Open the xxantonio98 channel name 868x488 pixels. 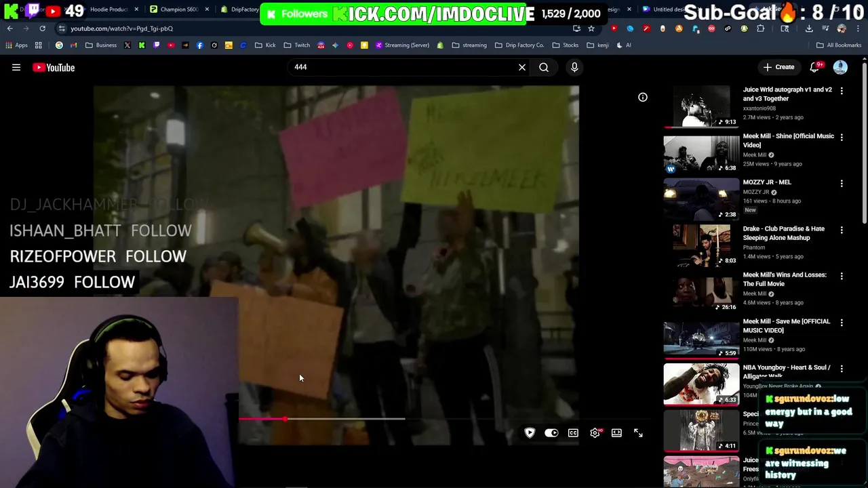[x=759, y=108]
